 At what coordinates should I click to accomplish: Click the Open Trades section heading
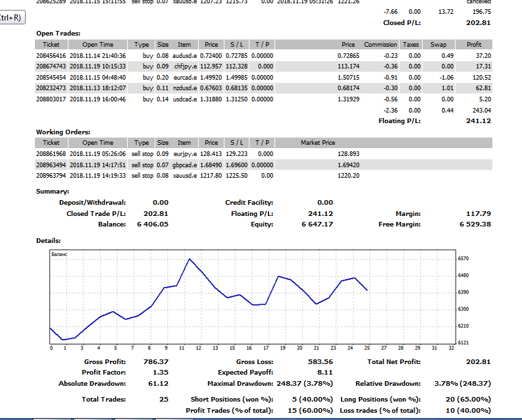click(x=59, y=34)
